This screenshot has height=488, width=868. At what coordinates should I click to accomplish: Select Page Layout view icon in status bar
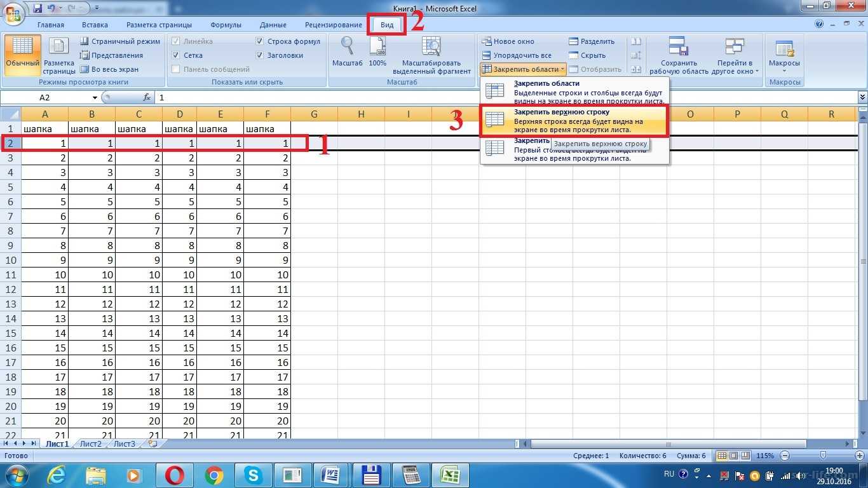(733, 456)
